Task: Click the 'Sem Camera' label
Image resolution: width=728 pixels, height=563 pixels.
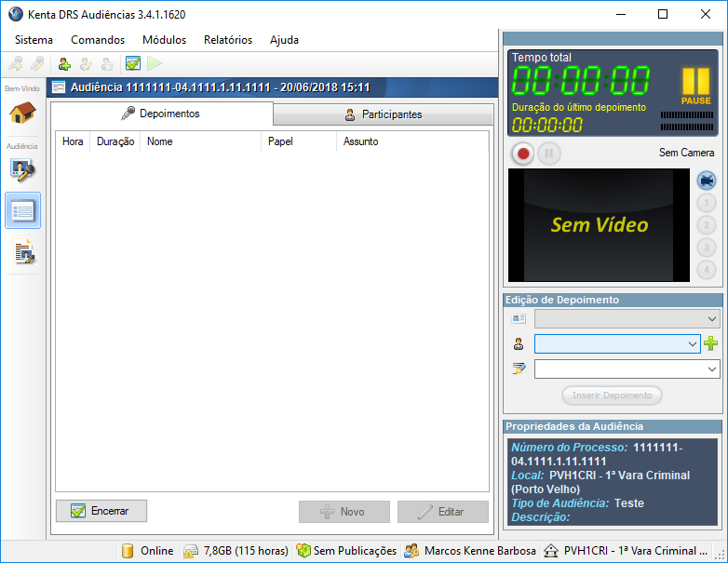Action: [686, 153]
